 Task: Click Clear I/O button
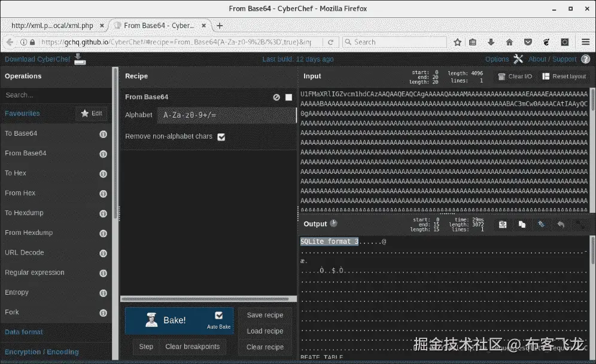coord(515,77)
